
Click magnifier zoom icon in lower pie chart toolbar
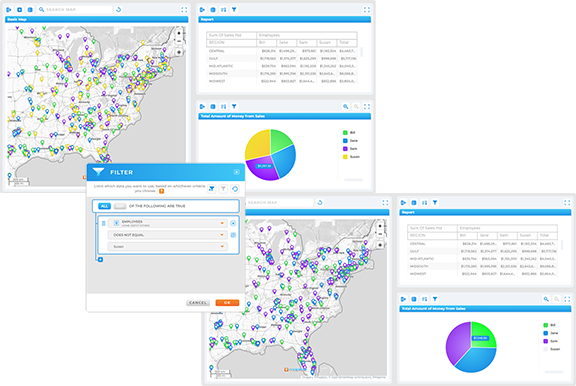(x=546, y=299)
